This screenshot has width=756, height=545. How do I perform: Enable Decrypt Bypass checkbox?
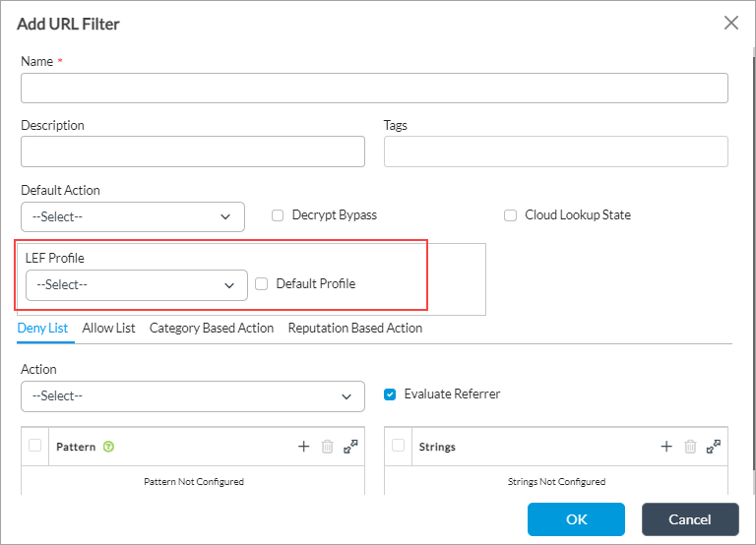click(278, 215)
